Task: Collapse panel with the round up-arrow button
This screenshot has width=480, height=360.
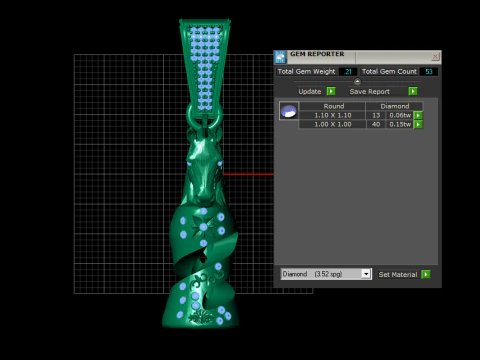Action: coord(357,81)
